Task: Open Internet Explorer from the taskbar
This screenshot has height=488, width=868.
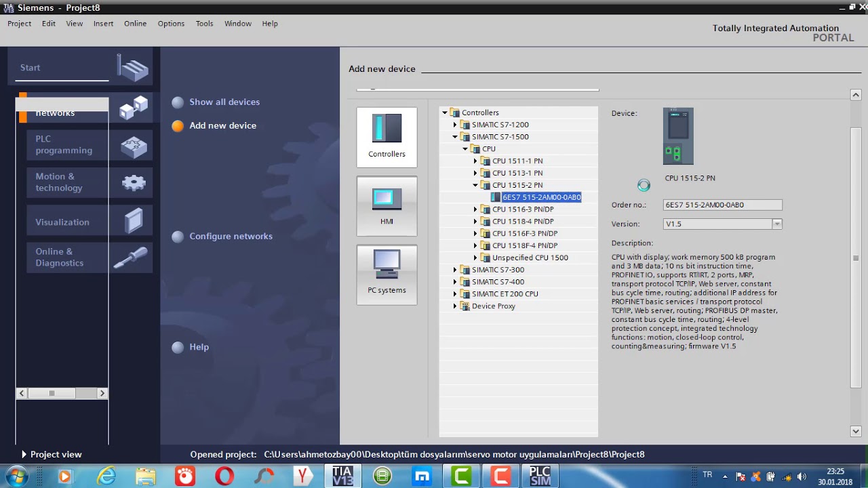Action: coord(106,476)
